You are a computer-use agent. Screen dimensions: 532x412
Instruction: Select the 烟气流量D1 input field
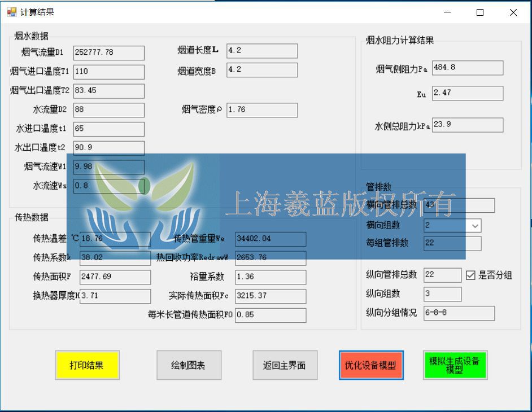[x=109, y=52]
